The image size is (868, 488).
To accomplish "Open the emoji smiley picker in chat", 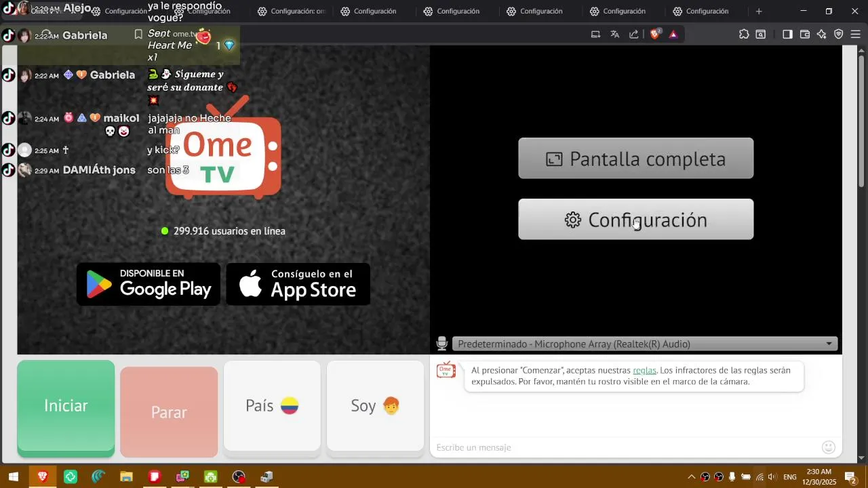I will point(828,447).
